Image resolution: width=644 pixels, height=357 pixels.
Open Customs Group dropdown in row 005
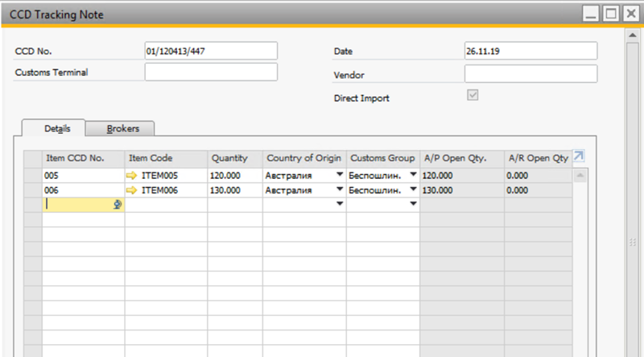pos(413,174)
